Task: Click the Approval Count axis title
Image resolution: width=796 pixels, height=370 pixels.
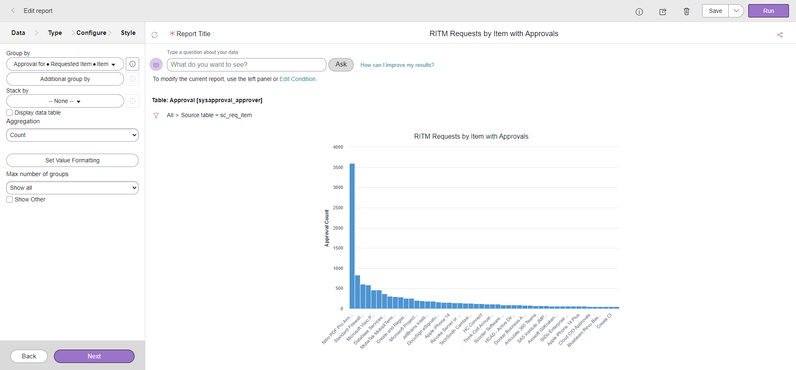Action: coord(326,228)
